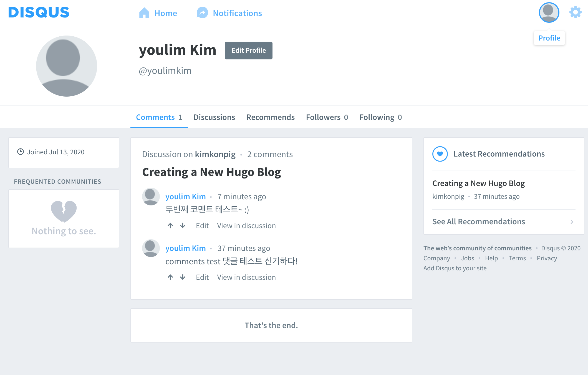Go to Home in the header

tap(166, 13)
